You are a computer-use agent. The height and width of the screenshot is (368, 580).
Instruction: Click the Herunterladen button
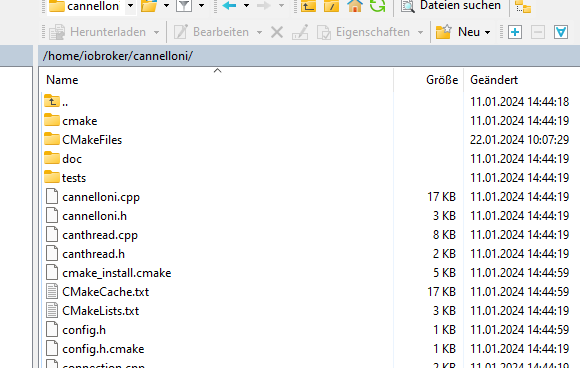tap(98, 32)
